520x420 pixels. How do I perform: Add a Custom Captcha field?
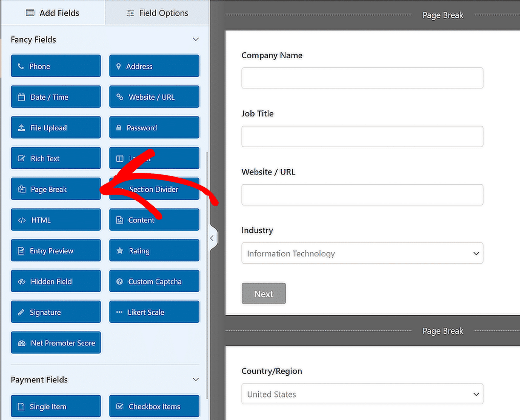[154, 281]
